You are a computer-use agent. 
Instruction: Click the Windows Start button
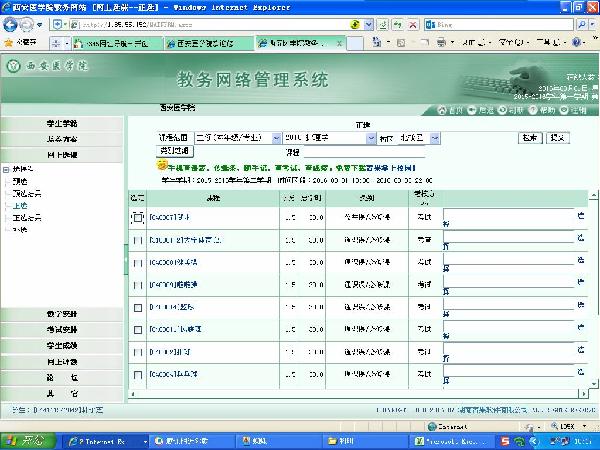[x=28, y=441]
